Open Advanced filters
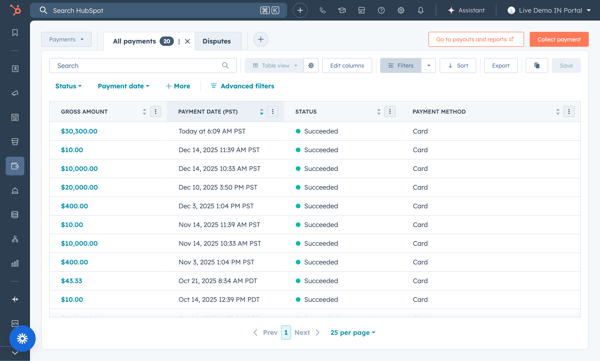Viewport: 600px width, 361px height. [242, 86]
